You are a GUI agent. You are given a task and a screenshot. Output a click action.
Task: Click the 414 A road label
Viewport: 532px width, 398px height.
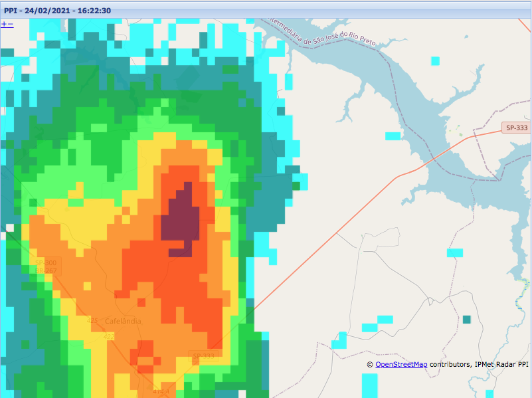pyautogui.click(x=161, y=393)
